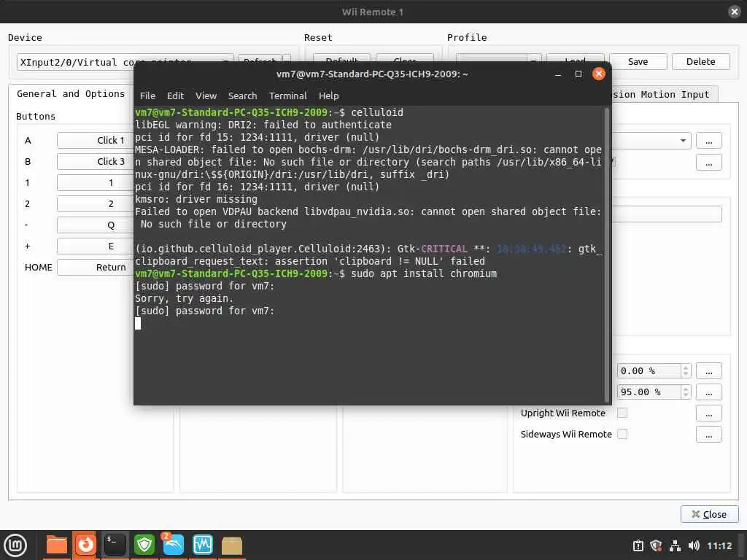Click the ellipsis button for Sideways Wii Remote
The width and height of the screenshot is (747, 560).
709,435
